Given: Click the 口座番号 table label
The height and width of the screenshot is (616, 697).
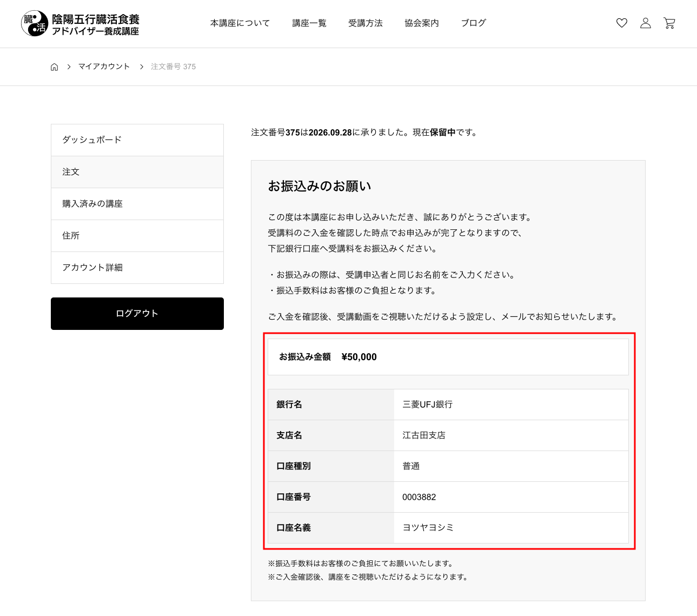Looking at the screenshot, I should point(294,497).
